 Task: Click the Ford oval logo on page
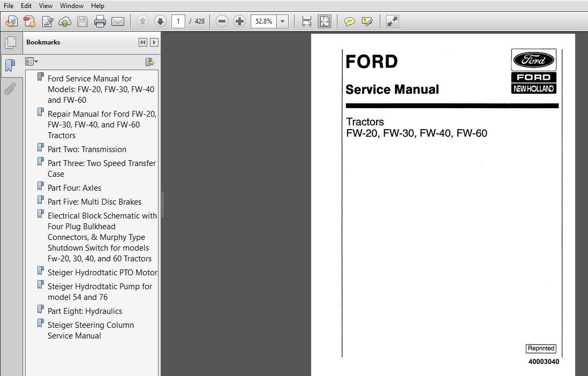tap(533, 59)
